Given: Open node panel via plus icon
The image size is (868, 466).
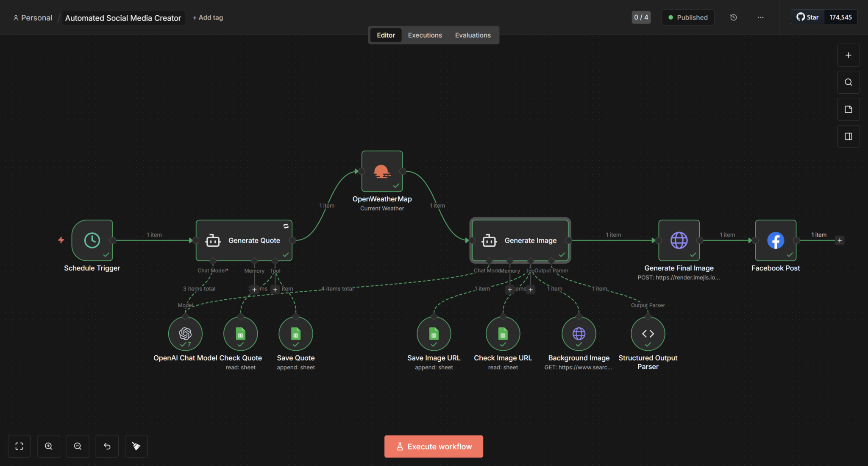Looking at the screenshot, I should click(x=849, y=55).
